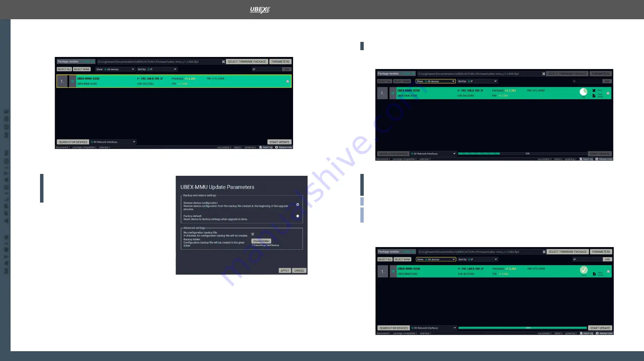Click Select None in top-left updater
Screen dimensions: 644x361
click(x=82, y=69)
